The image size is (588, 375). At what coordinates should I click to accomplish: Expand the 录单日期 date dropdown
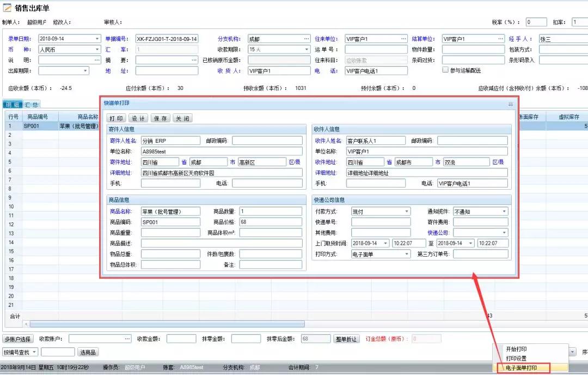click(x=97, y=39)
